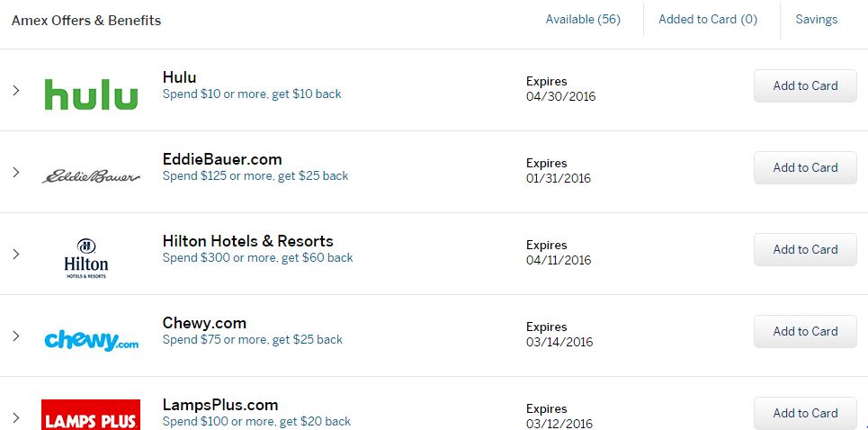Click the Eddie Bauer logo
The width and height of the screenshot is (868, 430).
[x=91, y=176]
